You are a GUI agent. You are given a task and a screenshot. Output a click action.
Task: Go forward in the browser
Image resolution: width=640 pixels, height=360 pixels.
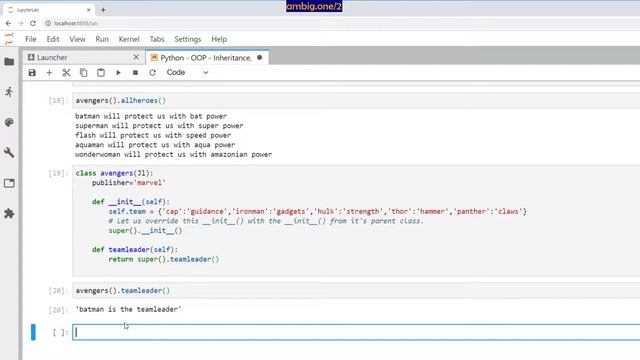point(21,23)
